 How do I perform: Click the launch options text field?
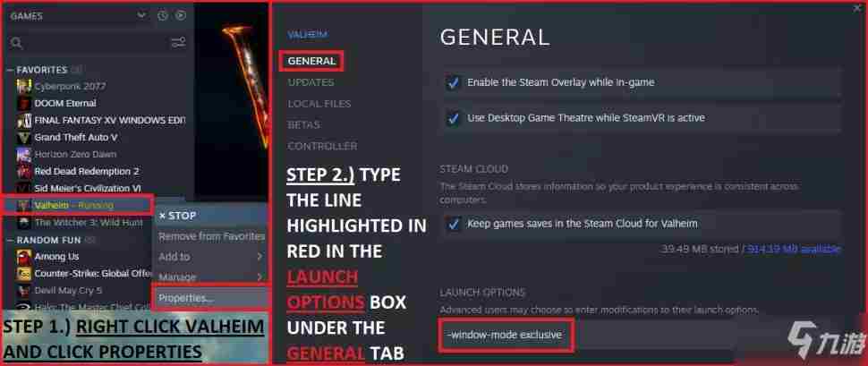coord(587,335)
